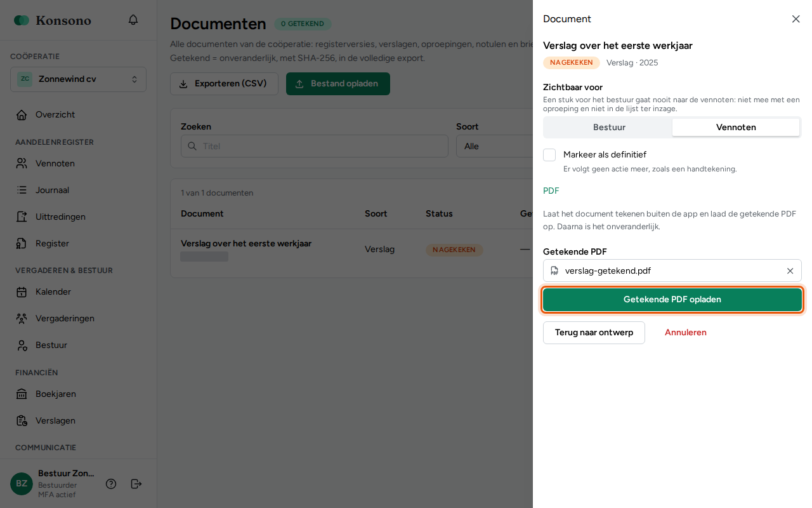Open the Overzicht home icon
812x508 pixels.
point(22,115)
